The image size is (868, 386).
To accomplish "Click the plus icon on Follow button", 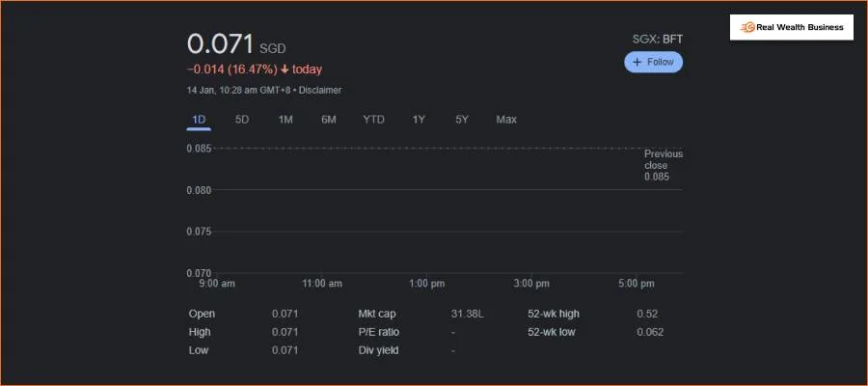I will coord(637,62).
